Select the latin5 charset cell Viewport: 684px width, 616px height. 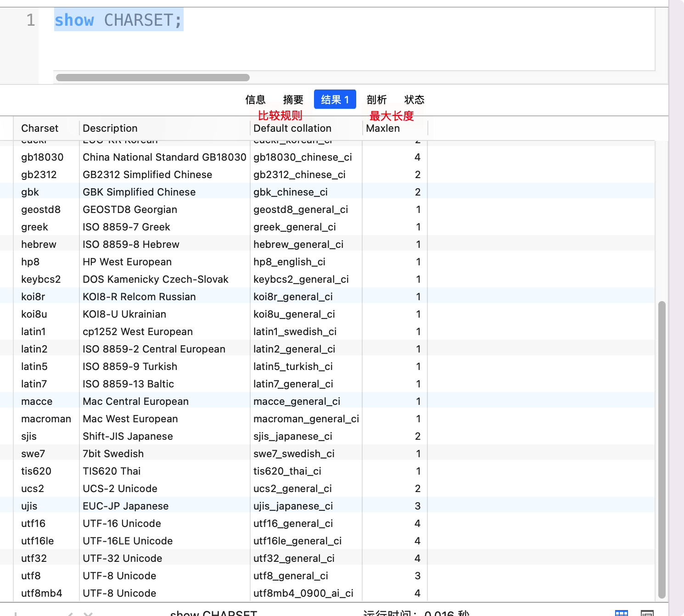tap(34, 366)
